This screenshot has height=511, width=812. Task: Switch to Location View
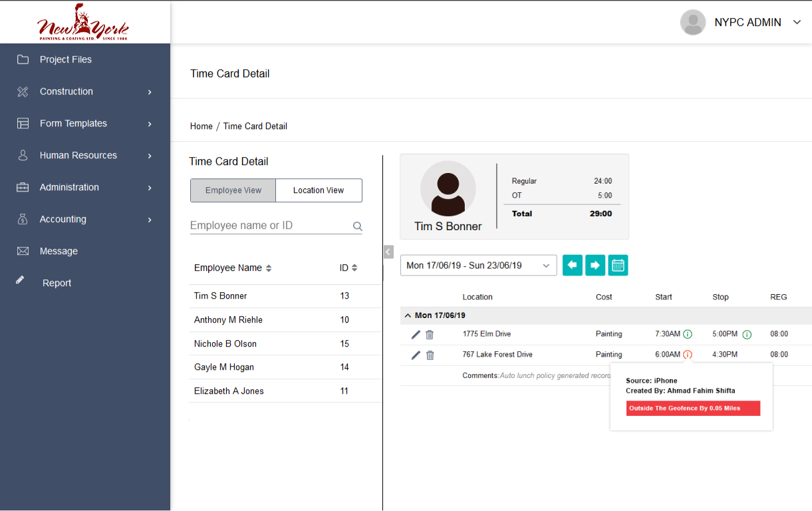[319, 190]
